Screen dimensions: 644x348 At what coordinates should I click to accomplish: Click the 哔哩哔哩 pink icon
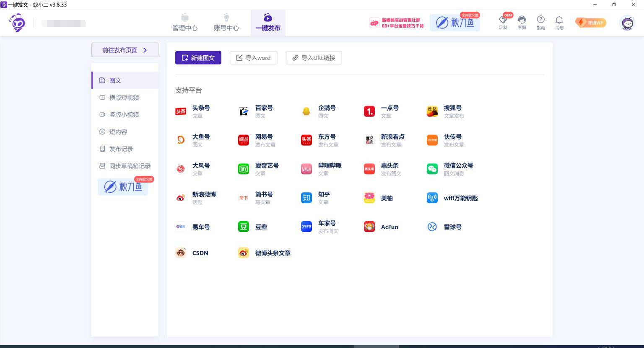(x=306, y=169)
